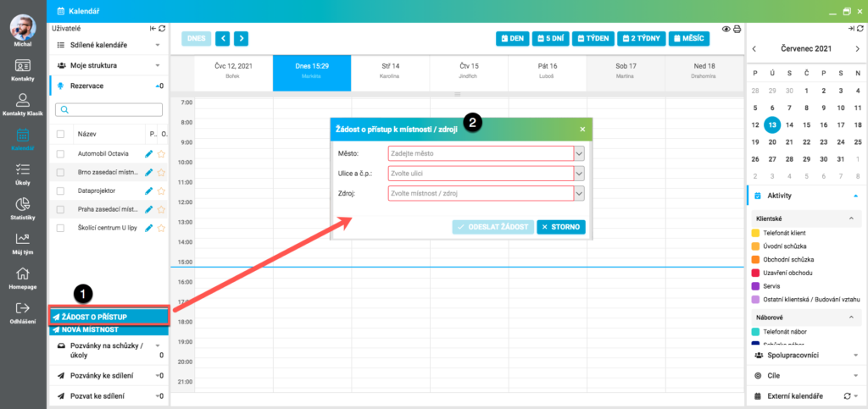Viewport: 868px width, 409px height.
Task: Mark Automobil Octavia as favorite star
Action: [x=161, y=153]
